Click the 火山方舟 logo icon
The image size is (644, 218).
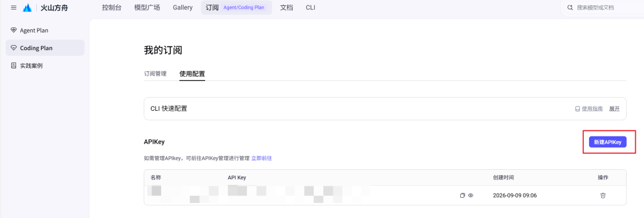(x=27, y=7)
